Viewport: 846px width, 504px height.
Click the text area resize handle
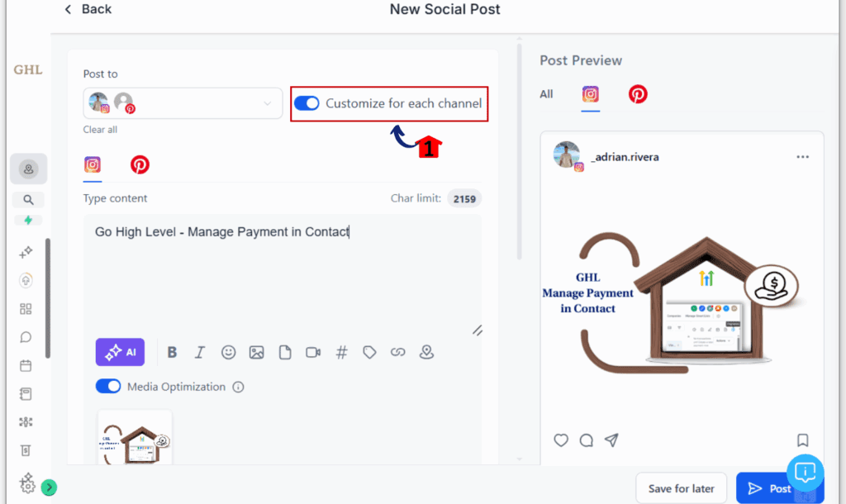478,330
